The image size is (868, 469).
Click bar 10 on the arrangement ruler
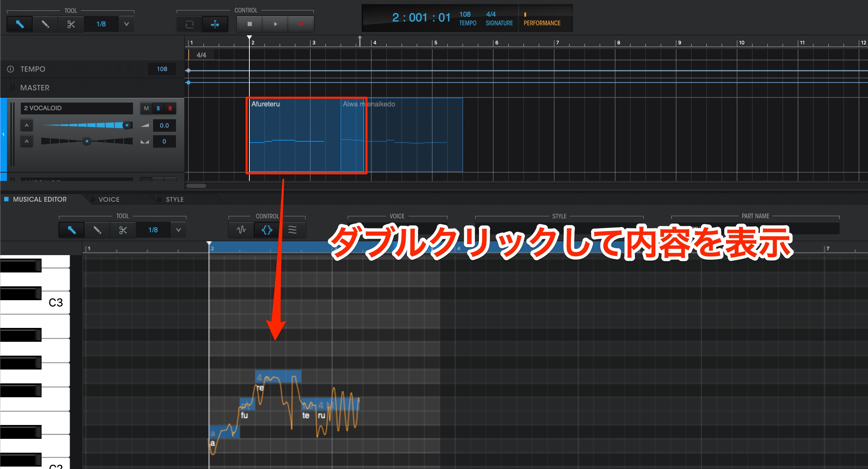click(x=742, y=43)
